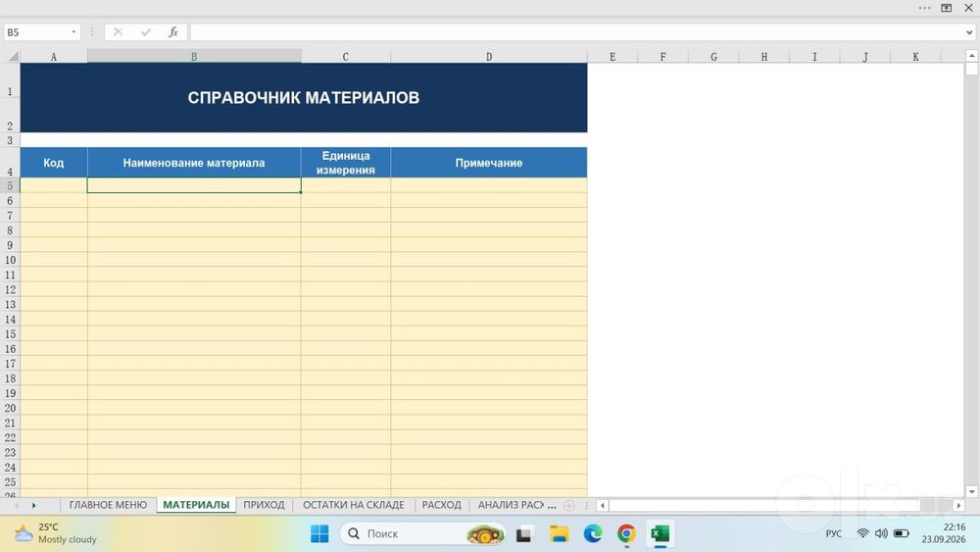
Task: Switch to ОСТАТКИ НА СКЛАДЕ sheet tab
Action: (x=354, y=505)
